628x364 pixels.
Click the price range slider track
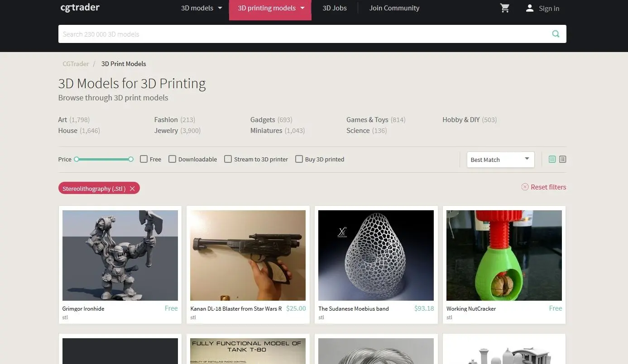[104, 159]
